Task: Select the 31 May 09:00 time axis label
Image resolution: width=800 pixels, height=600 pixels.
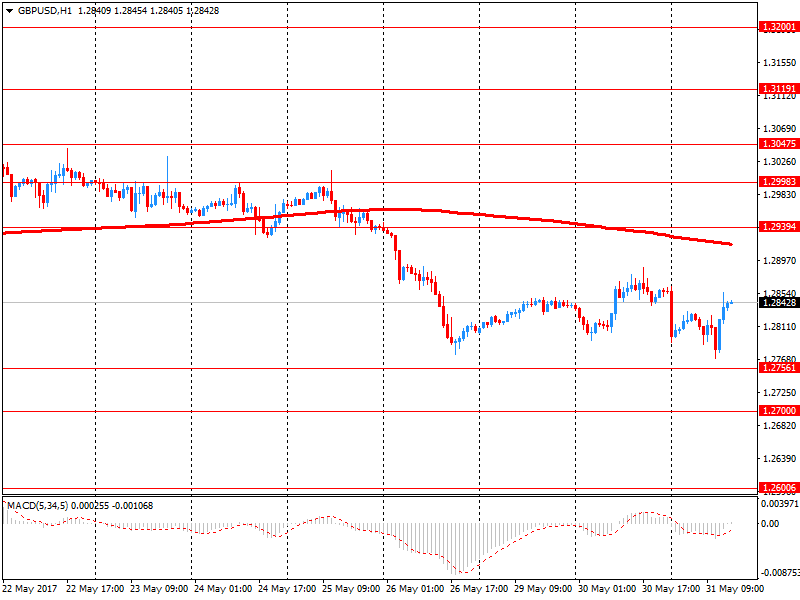Action: point(735,589)
